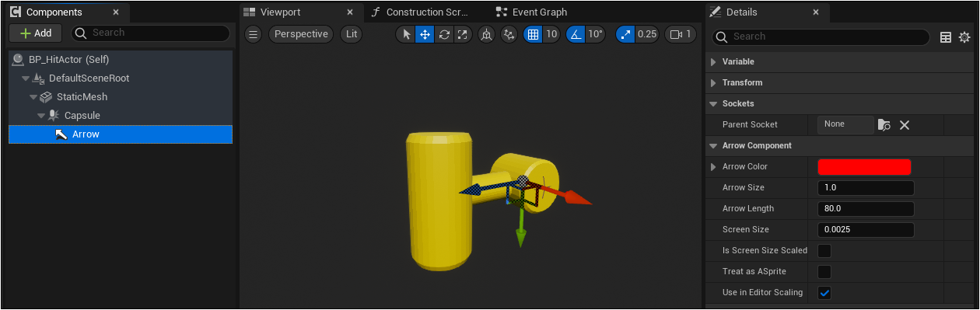
Task: Select the DefaultSceneRoot component
Action: click(121, 78)
